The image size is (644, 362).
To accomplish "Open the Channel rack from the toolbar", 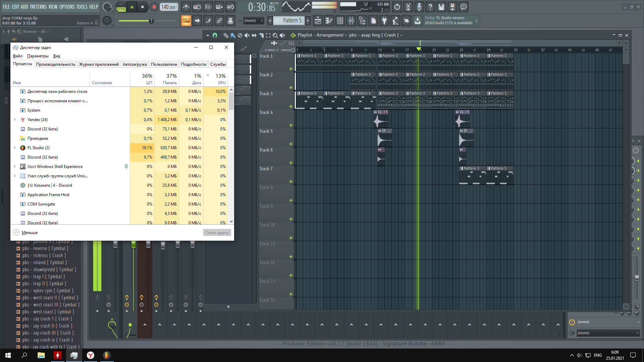I will (340, 21).
